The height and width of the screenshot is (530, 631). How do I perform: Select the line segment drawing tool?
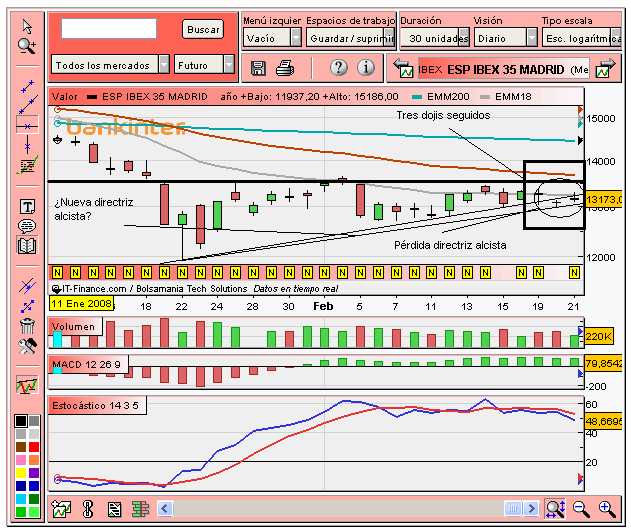[x=27, y=87]
